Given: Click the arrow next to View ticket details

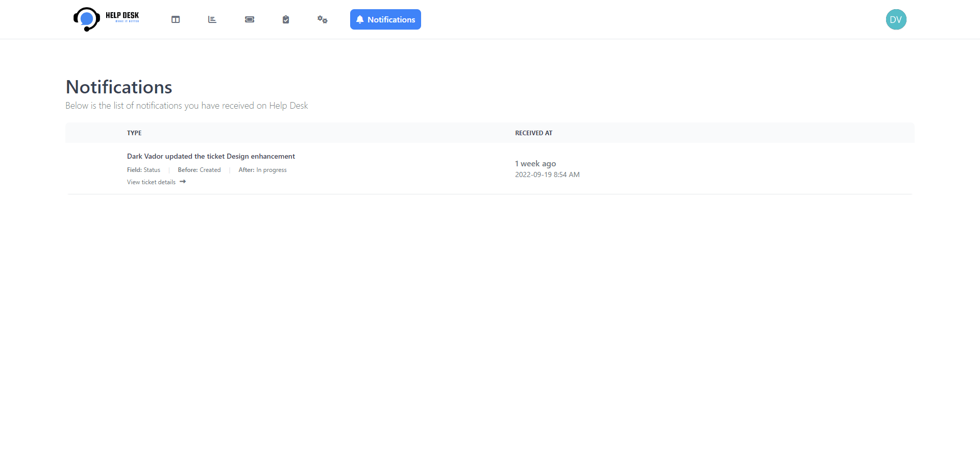Looking at the screenshot, I should pyautogui.click(x=183, y=182).
